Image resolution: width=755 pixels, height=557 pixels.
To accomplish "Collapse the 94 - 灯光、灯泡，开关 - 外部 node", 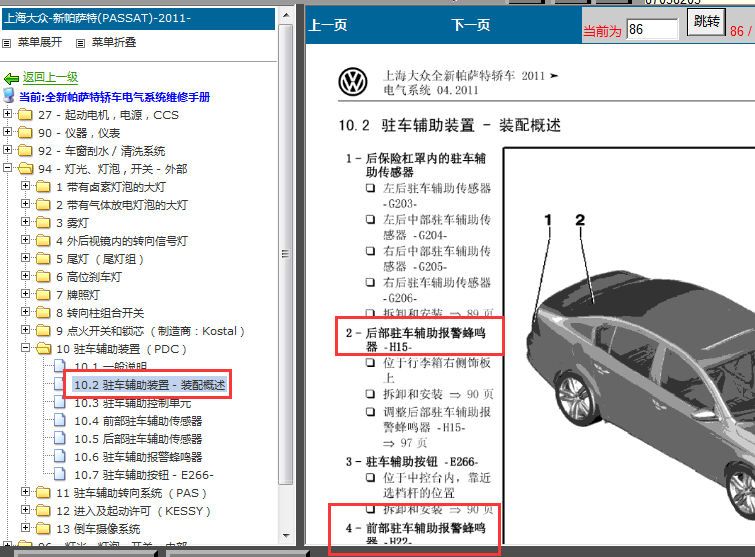I will click(x=7, y=168).
